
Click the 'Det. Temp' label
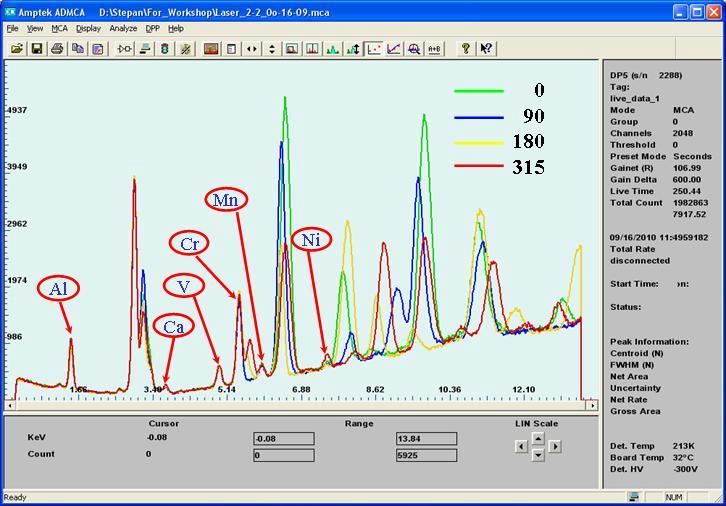pyautogui.click(x=632, y=446)
